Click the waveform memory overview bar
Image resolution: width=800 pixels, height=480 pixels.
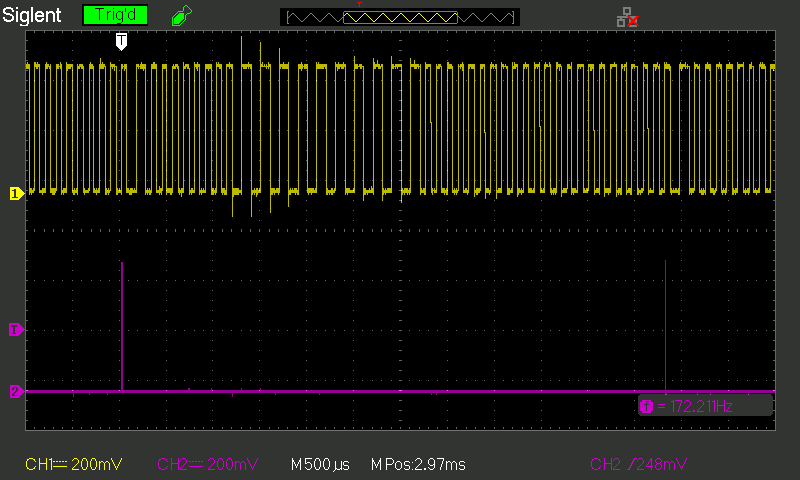click(x=400, y=17)
